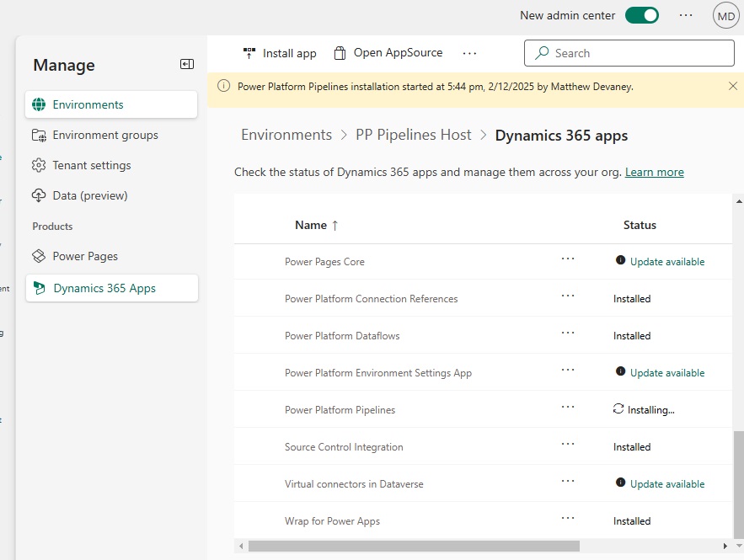Open command bar overflow ellipsis

coord(469,53)
